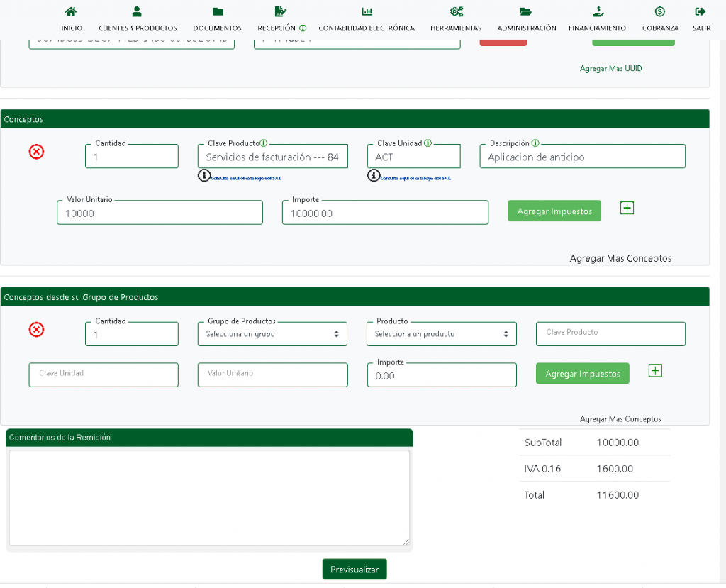The height and width of the screenshot is (588, 726).
Task: Open the Producto selection dropdown
Action: pos(441,334)
